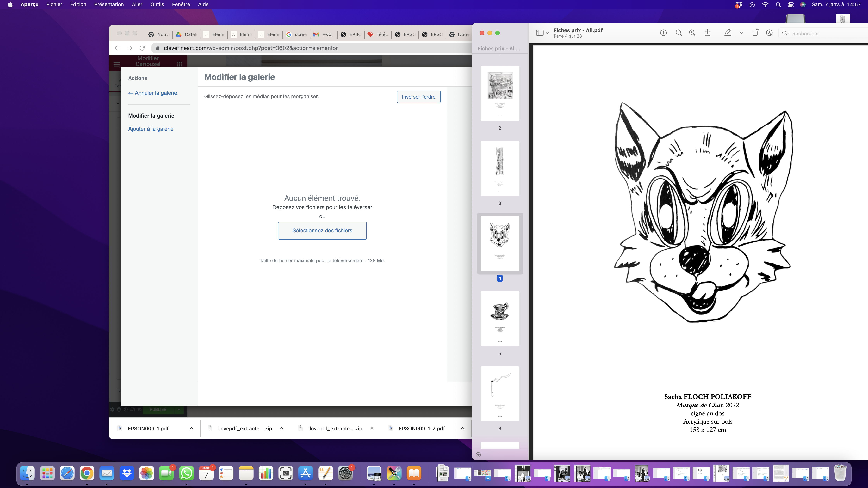
Task: Click Inverser l'ordre button
Action: tap(418, 97)
